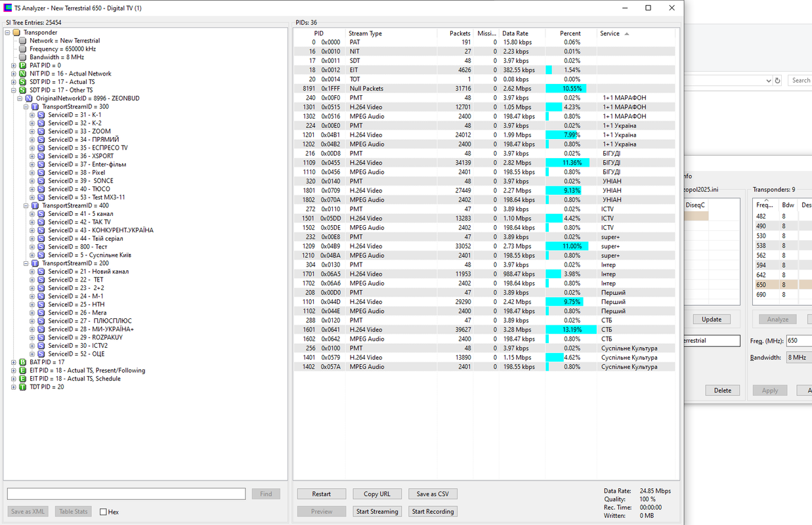Sort by the Percent column header
Viewport: 812px width, 525px height.
[570, 33]
